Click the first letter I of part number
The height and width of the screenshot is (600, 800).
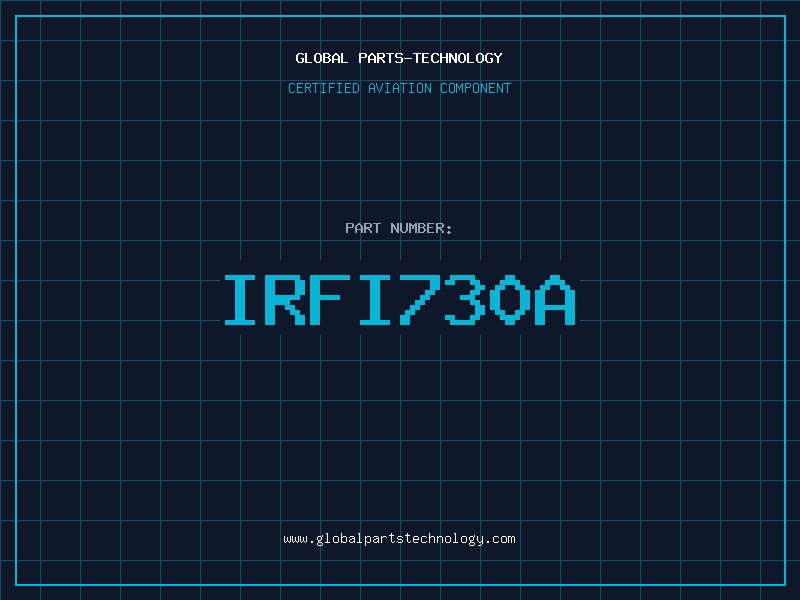[241, 299]
